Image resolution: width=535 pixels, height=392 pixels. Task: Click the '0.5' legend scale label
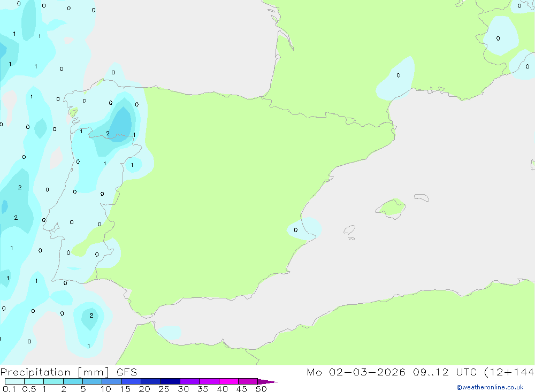(x=29, y=389)
